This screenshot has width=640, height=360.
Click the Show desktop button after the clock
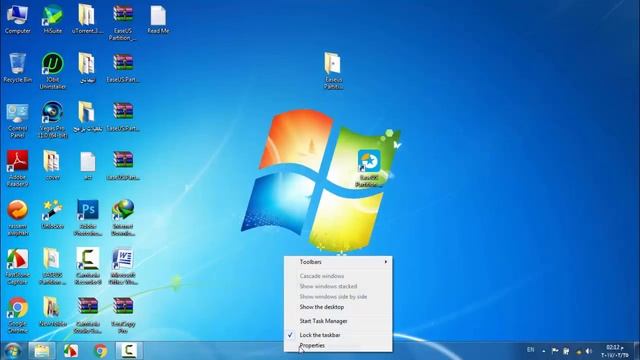point(636,351)
